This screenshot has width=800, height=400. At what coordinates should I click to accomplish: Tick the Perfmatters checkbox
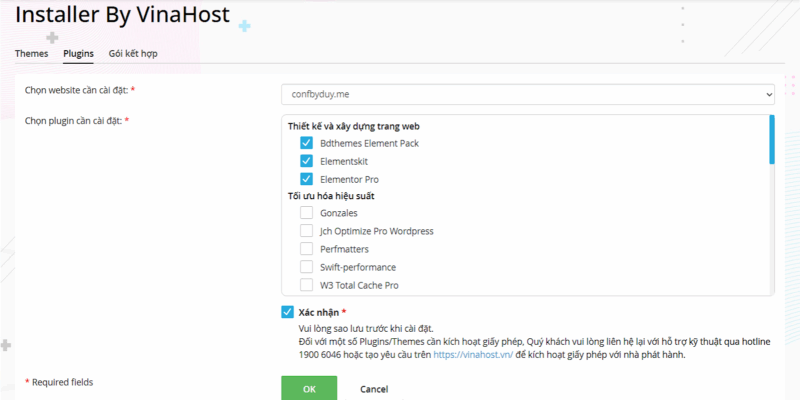click(307, 249)
